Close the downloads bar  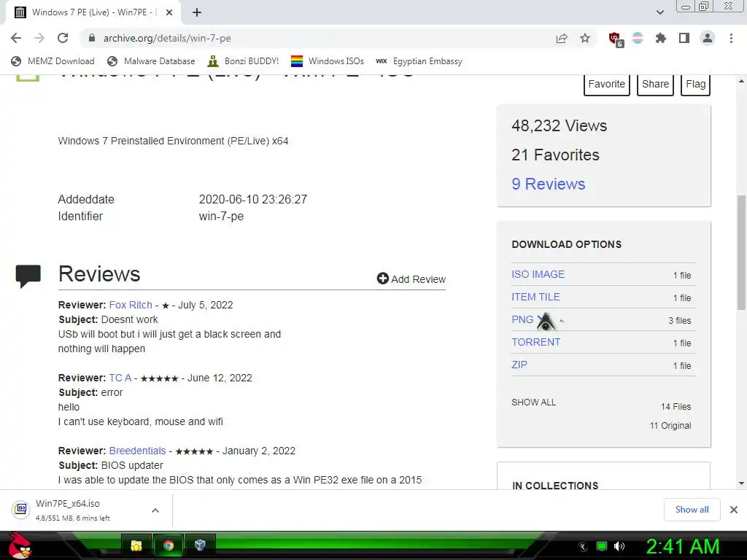click(x=734, y=510)
